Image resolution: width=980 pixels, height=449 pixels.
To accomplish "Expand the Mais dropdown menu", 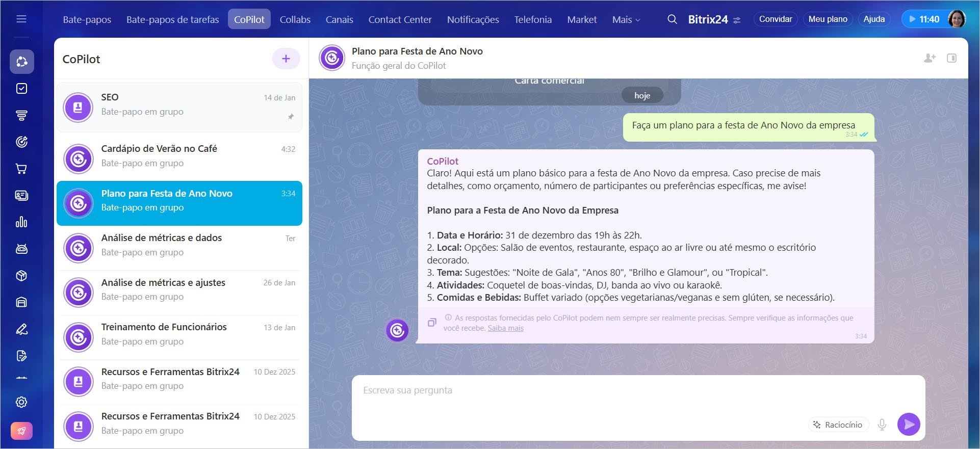I will [626, 19].
